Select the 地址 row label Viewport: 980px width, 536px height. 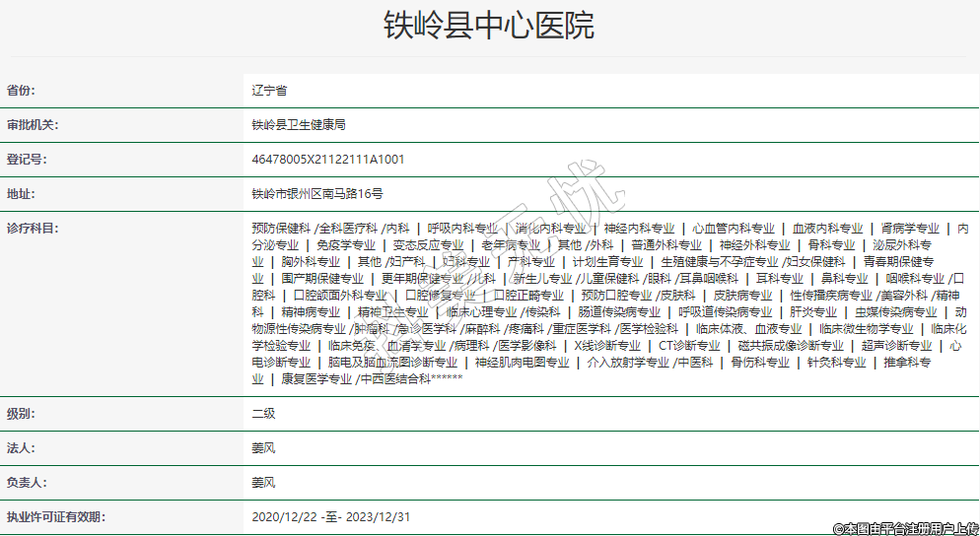coord(21,194)
